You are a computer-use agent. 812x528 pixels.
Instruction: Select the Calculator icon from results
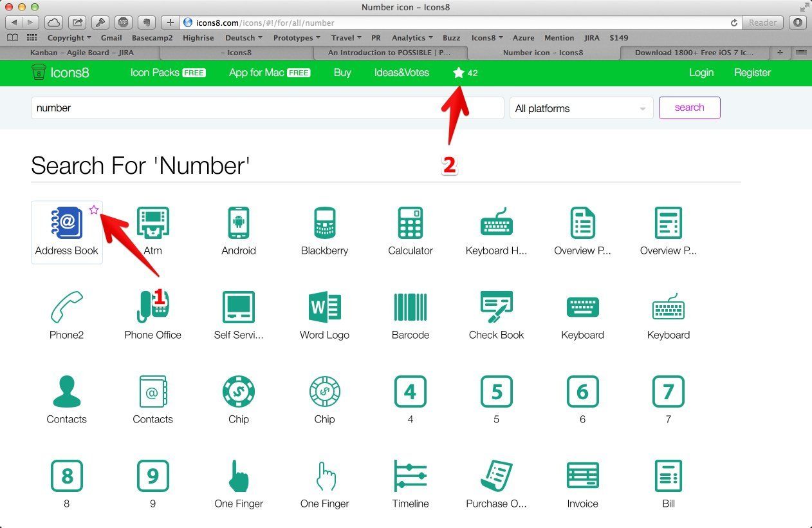[x=410, y=223]
